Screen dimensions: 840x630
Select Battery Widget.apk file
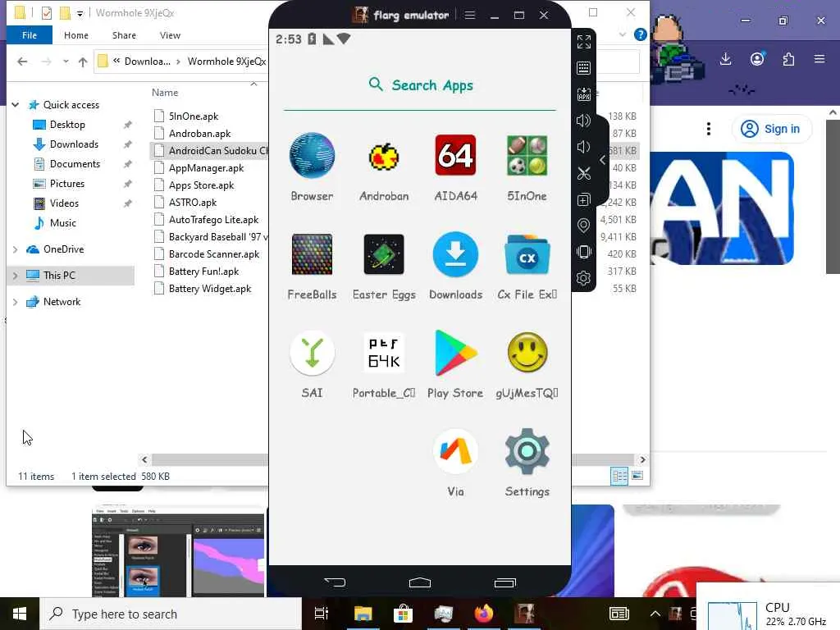[x=209, y=289]
